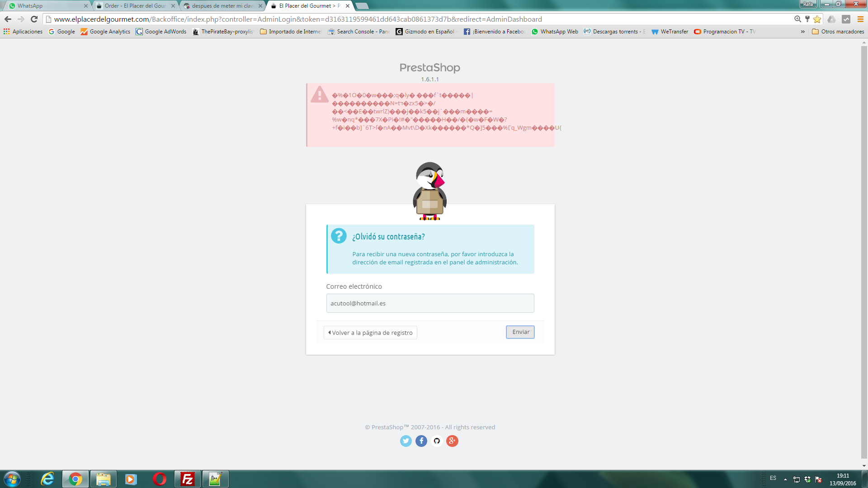Click the zoom magnifier icon in address bar

[x=797, y=19]
